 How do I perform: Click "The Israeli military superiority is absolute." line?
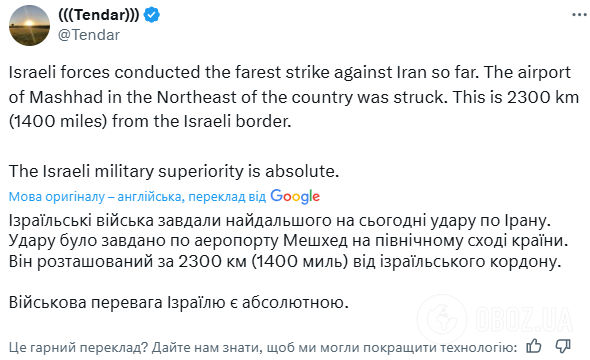click(x=174, y=171)
